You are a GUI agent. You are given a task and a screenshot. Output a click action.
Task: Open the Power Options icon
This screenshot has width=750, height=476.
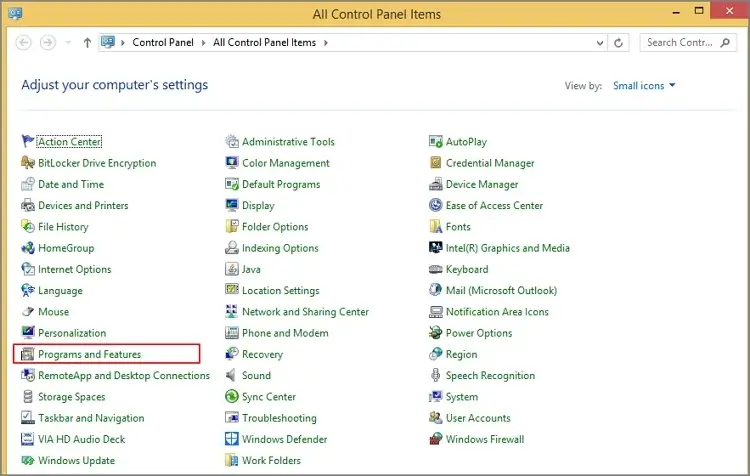pos(436,333)
